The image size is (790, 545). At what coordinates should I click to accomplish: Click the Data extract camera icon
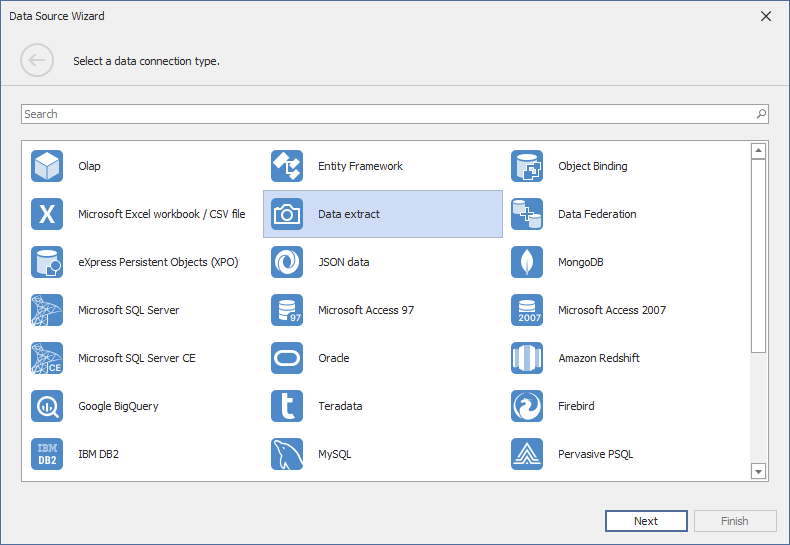point(287,214)
